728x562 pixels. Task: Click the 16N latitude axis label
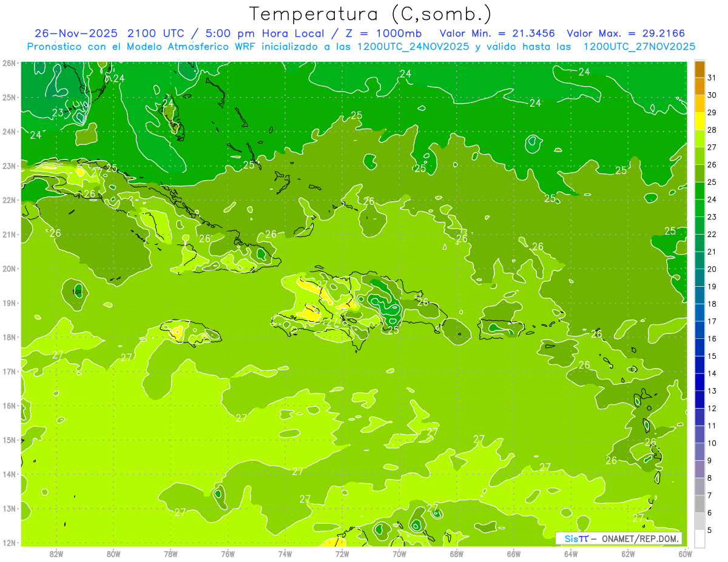pos(8,406)
